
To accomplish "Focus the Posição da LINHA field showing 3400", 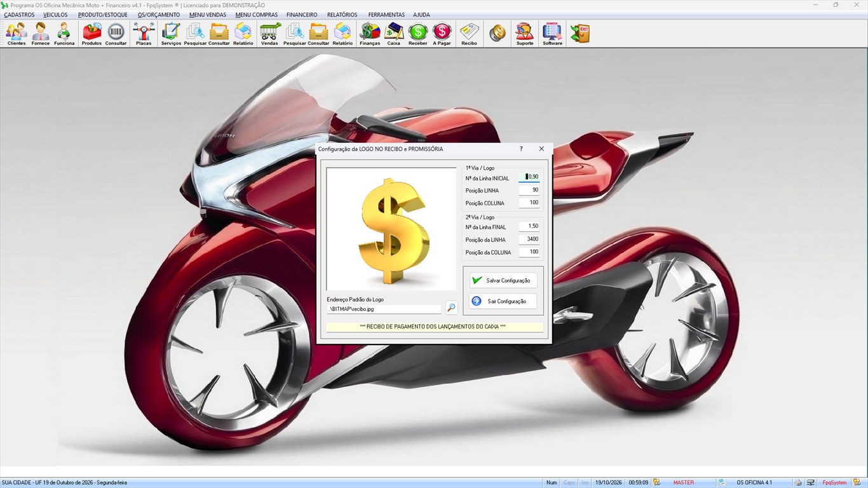I will pyautogui.click(x=529, y=239).
